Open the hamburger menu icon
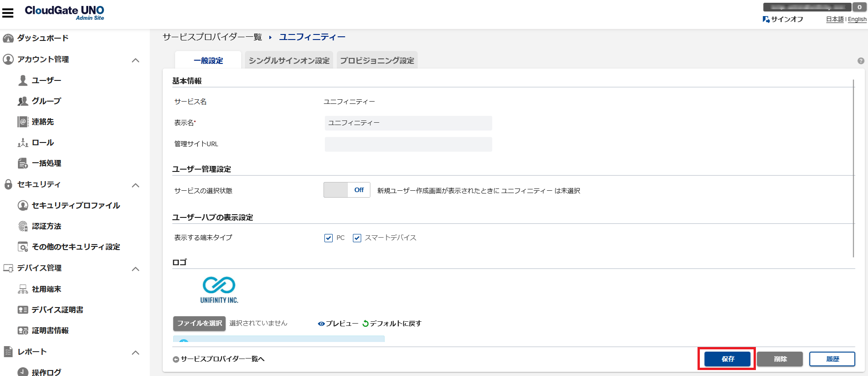Viewport: 868px width, 376px height. pyautogui.click(x=8, y=13)
